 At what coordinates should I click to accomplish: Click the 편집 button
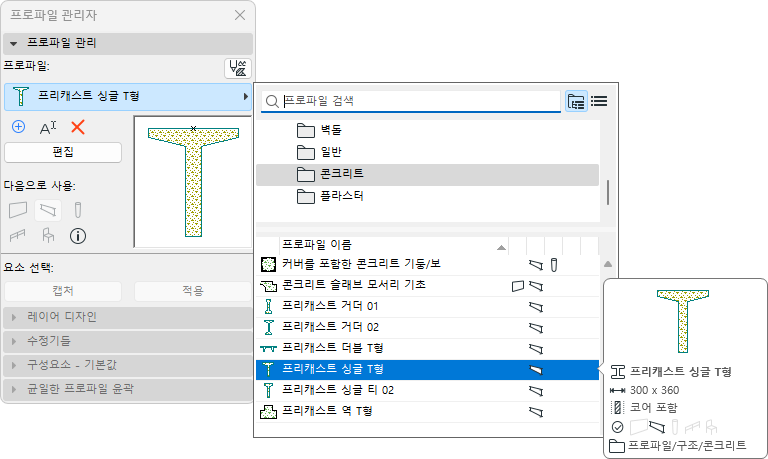click(63, 152)
